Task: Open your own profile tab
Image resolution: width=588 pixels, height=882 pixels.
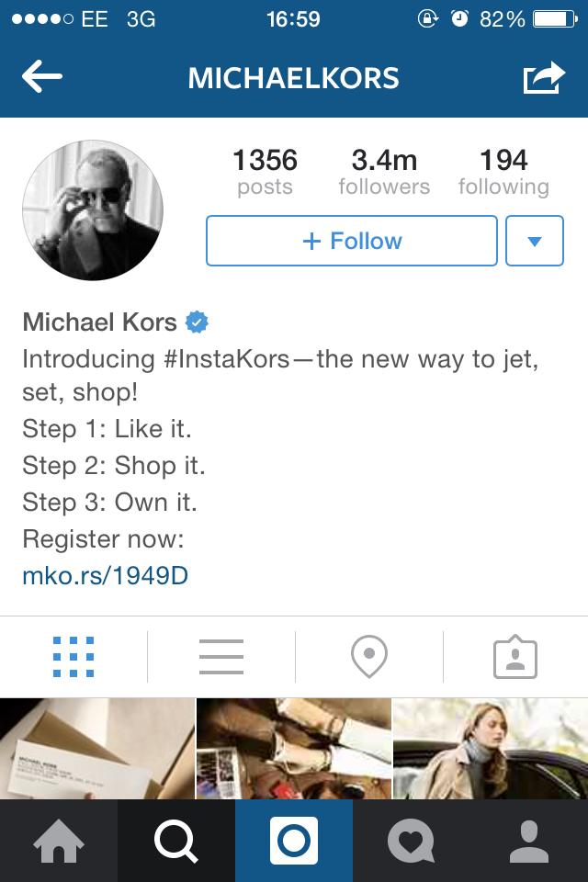Action: click(528, 840)
